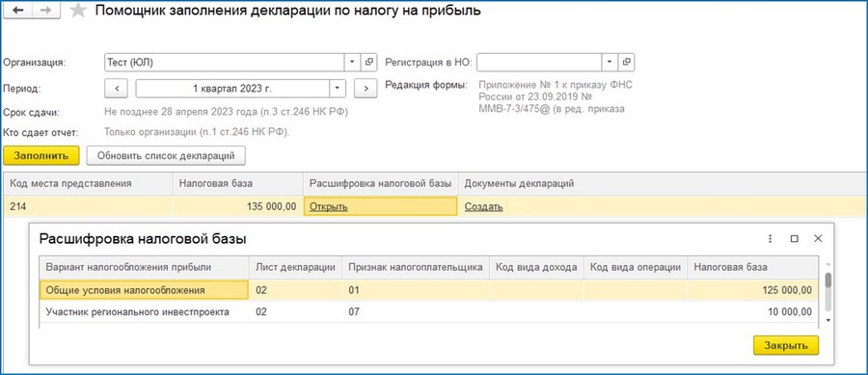Click Признак налогоплательщика column header
This screenshot has width=868, height=375.
coord(416,267)
